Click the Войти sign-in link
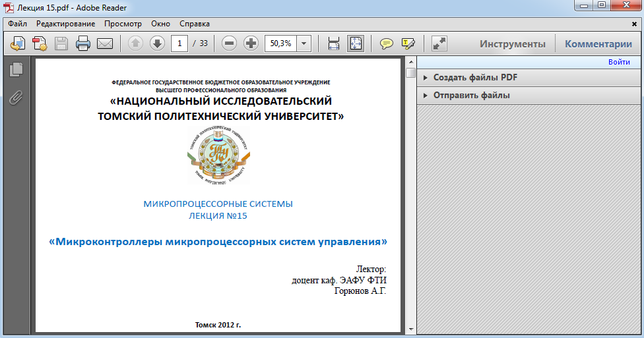This screenshot has width=644, height=338. click(619, 62)
